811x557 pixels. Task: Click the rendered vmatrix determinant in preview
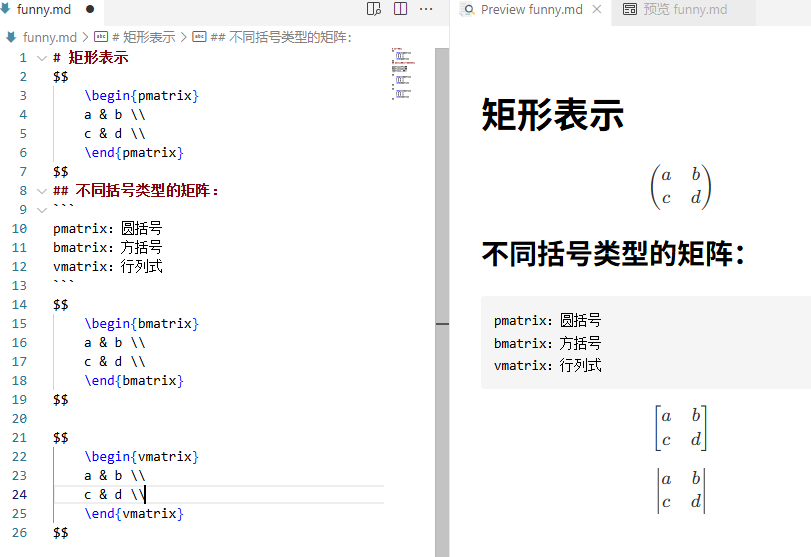pos(681,490)
